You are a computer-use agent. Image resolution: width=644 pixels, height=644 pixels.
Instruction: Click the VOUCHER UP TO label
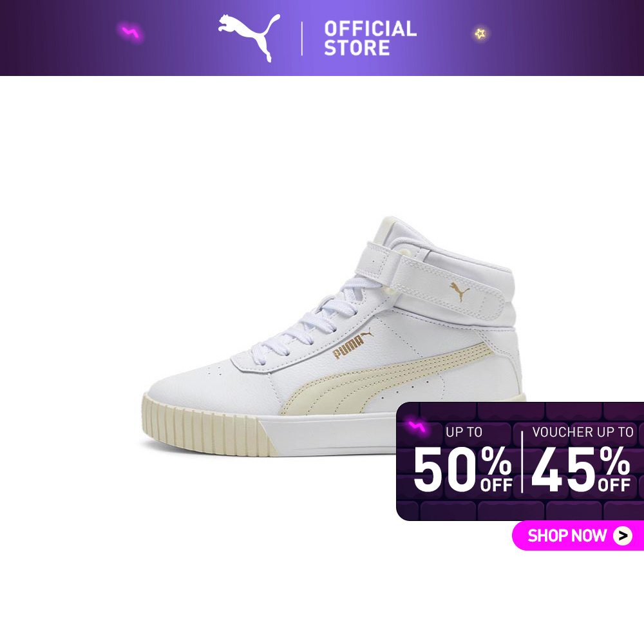click(583, 432)
